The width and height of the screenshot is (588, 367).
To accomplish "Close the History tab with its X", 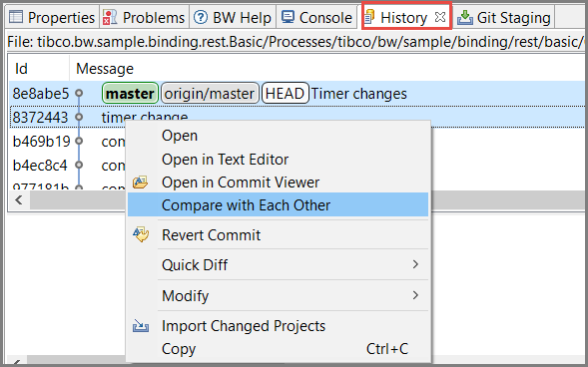I will [440, 17].
